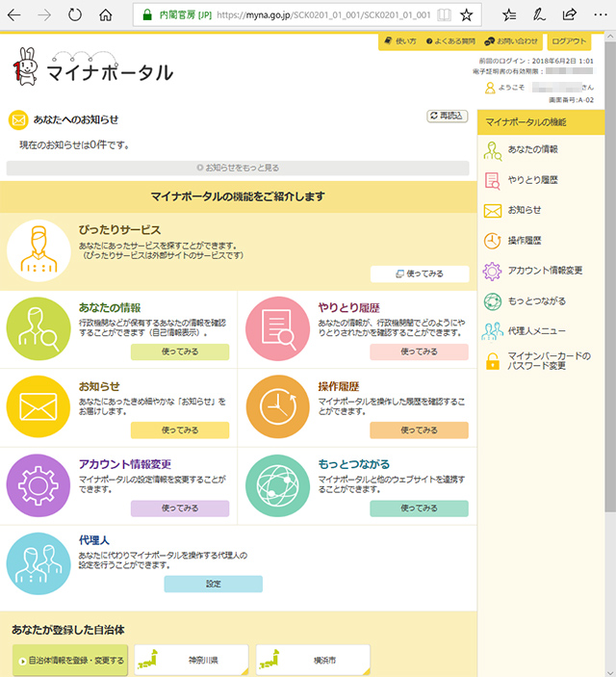Open browser more options ellipsis menu
616x677 pixels.
[601, 15]
